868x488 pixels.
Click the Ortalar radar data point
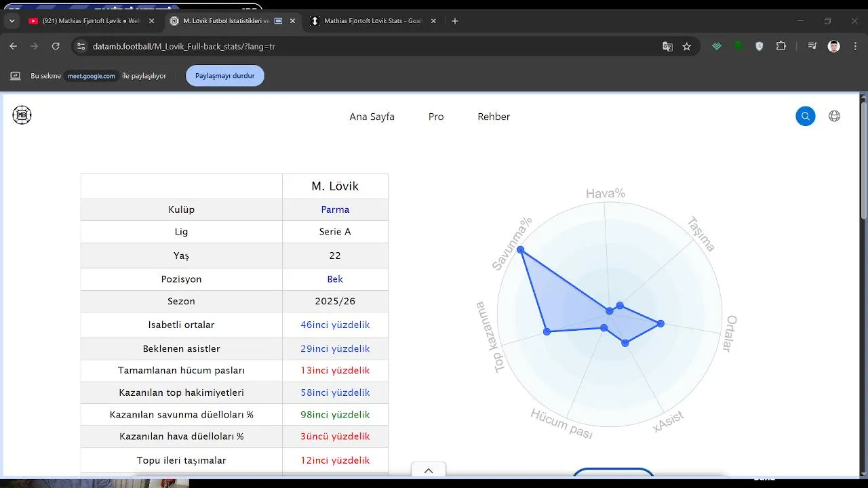pos(660,323)
